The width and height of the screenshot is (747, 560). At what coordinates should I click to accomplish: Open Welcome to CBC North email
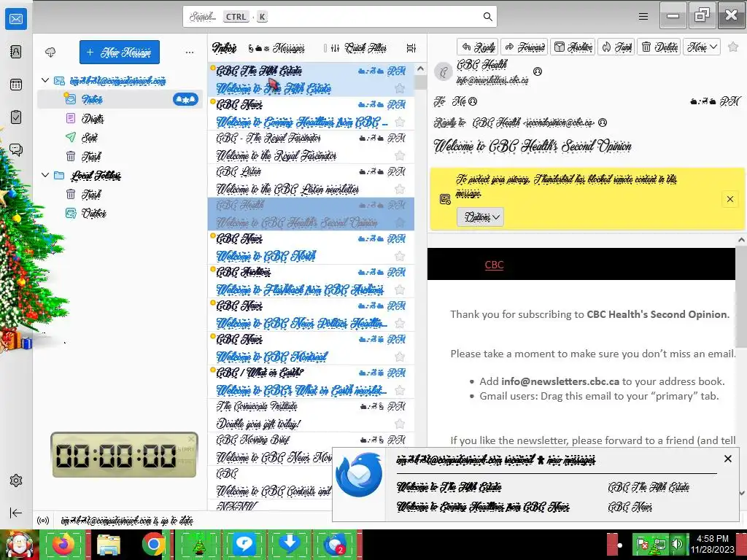point(311,248)
